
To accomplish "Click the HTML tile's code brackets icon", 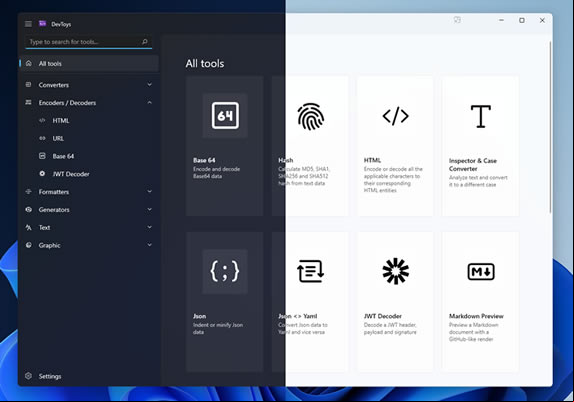I will click(396, 116).
